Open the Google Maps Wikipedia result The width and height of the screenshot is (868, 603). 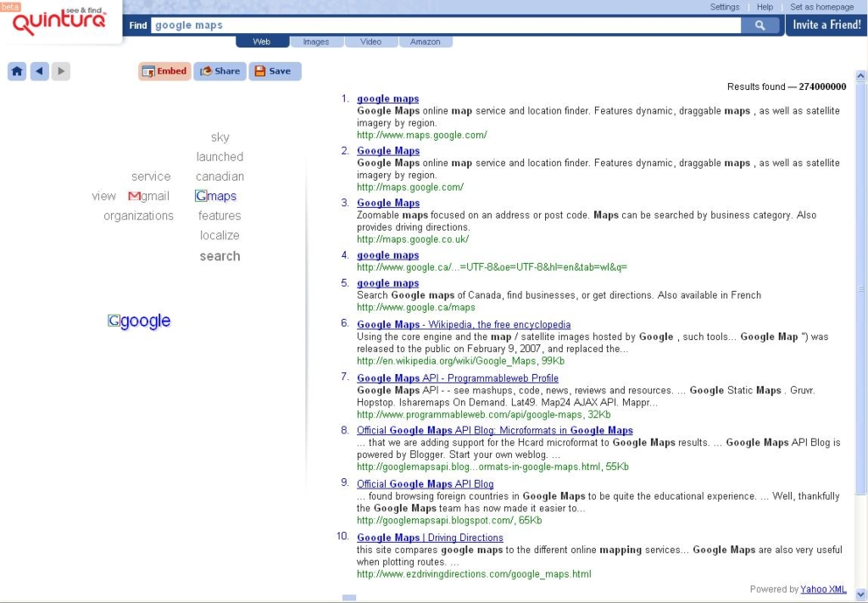click(x=464, y=325)
